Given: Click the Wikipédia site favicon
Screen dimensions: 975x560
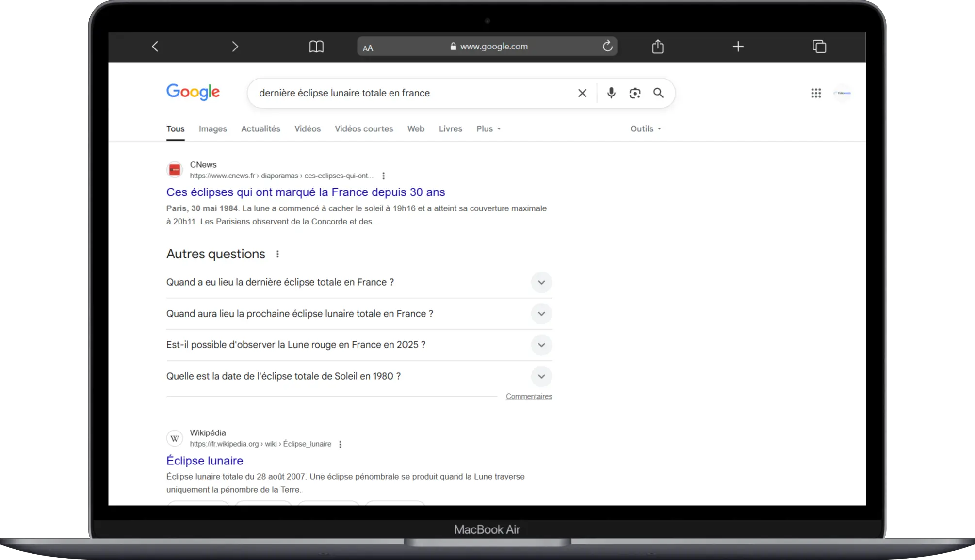Looking at the screenshot, I should tap(175, 438).
